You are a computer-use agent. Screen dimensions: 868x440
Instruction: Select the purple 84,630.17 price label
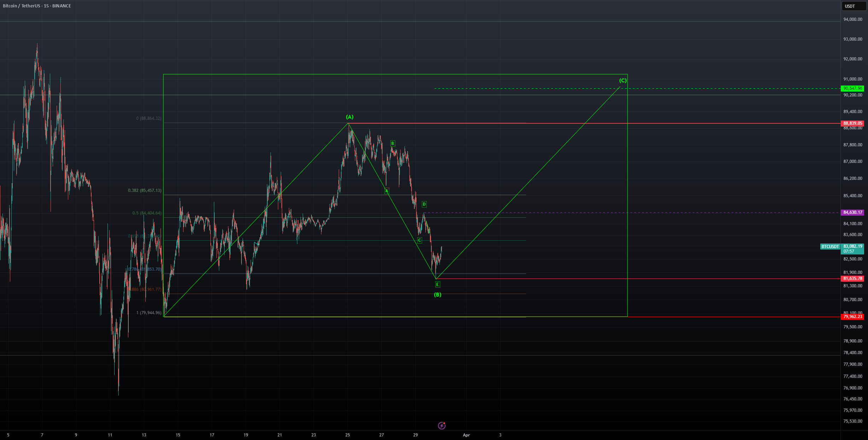click(x=853, y=212)
